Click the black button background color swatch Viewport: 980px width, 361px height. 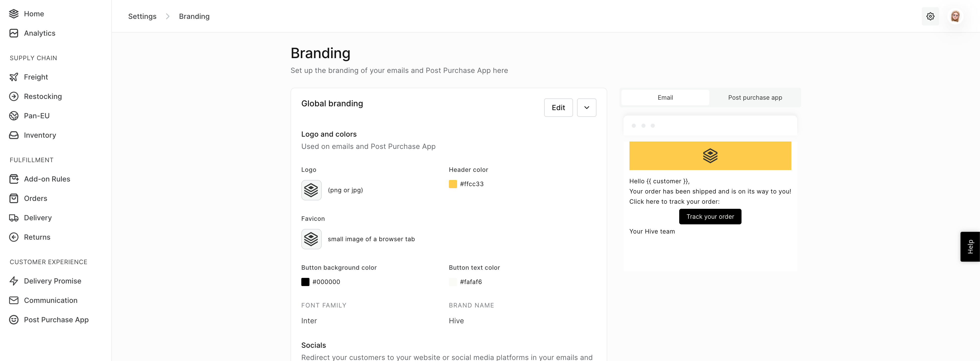(305, 282)
